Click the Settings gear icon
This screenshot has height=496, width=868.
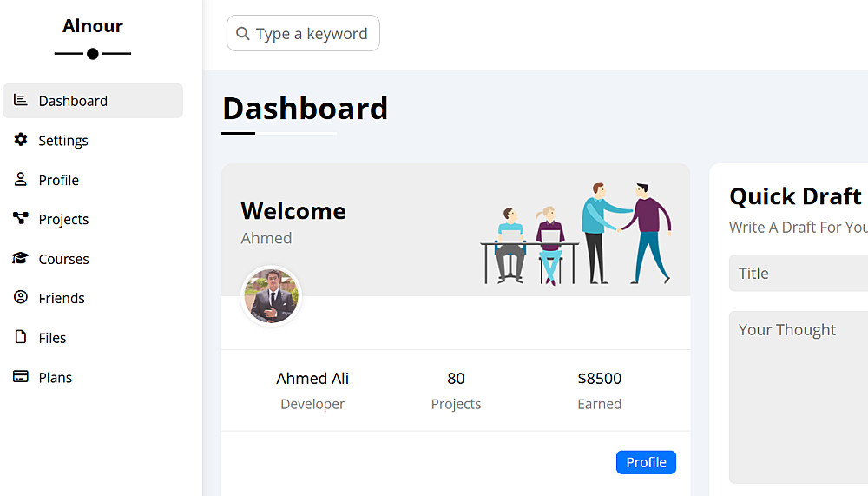click(x=21, y=140)
